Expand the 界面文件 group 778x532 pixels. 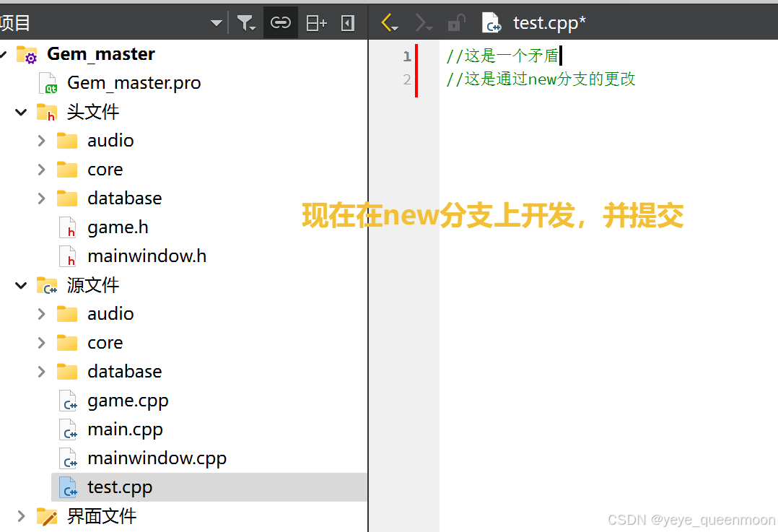pos(21,516)
